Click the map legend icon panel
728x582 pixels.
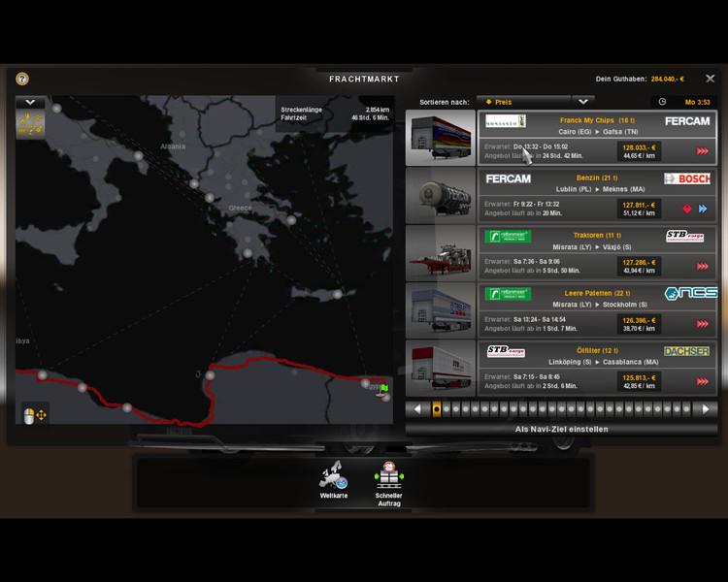(30, 124)
